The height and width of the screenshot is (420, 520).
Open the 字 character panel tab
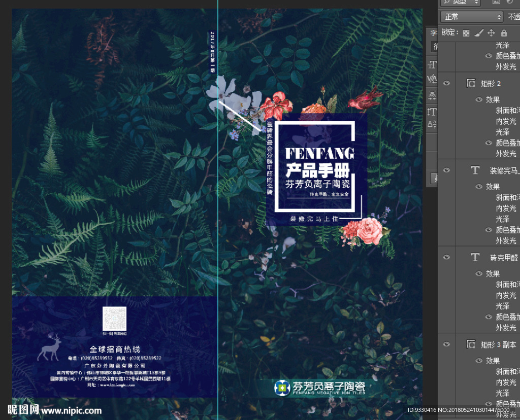point(434,33)
